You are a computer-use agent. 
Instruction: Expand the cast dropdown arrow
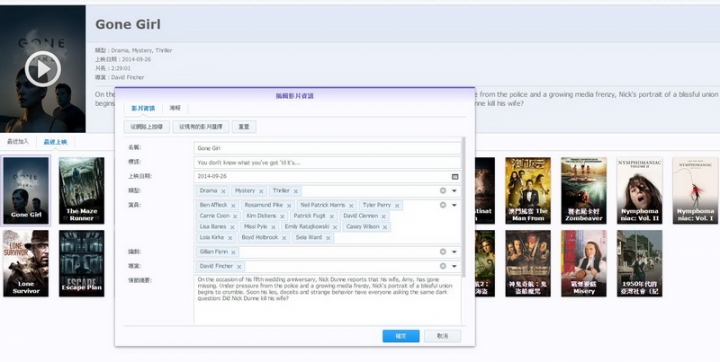[x=454, y=205]
